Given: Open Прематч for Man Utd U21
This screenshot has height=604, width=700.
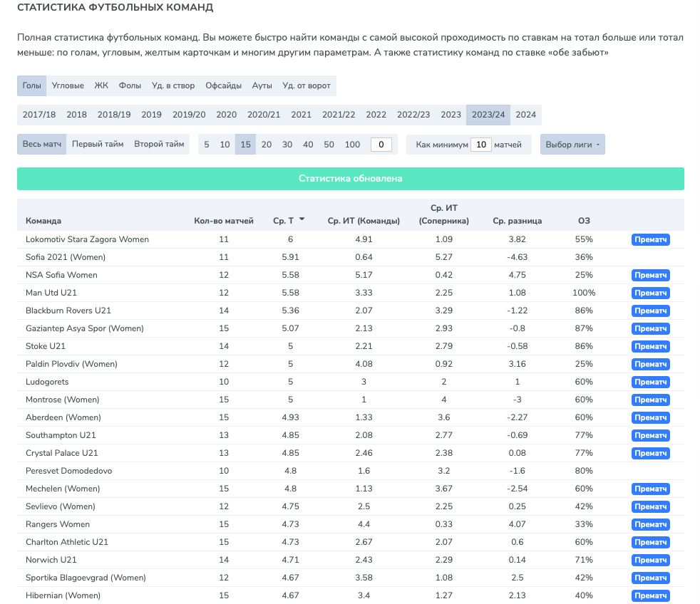Looking at the screenshot, I should [650, 293].
